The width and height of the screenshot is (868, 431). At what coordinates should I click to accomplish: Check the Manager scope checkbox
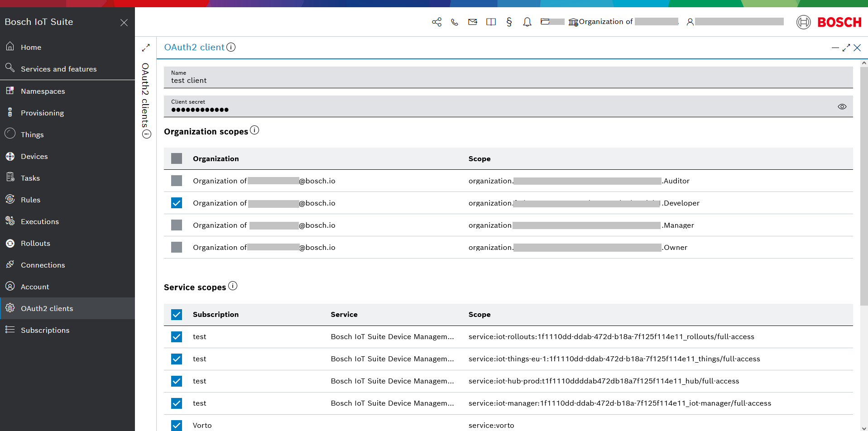177,225
